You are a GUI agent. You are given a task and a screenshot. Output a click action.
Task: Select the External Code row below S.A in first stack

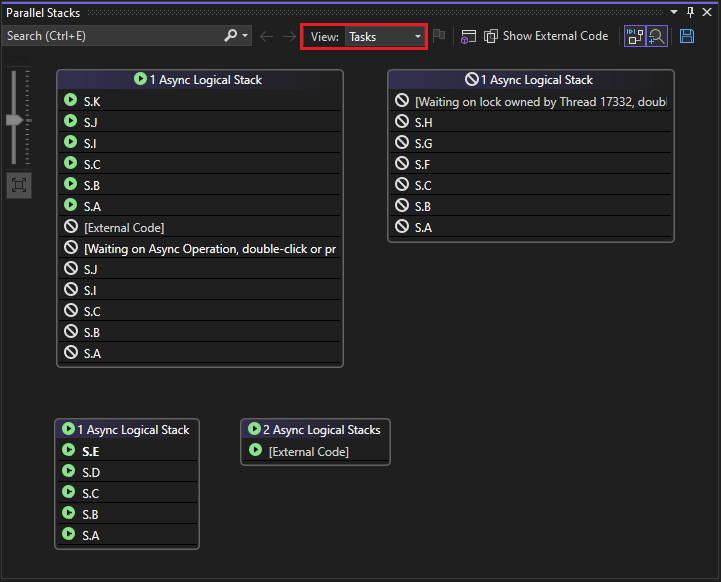[x=200, y=227]
